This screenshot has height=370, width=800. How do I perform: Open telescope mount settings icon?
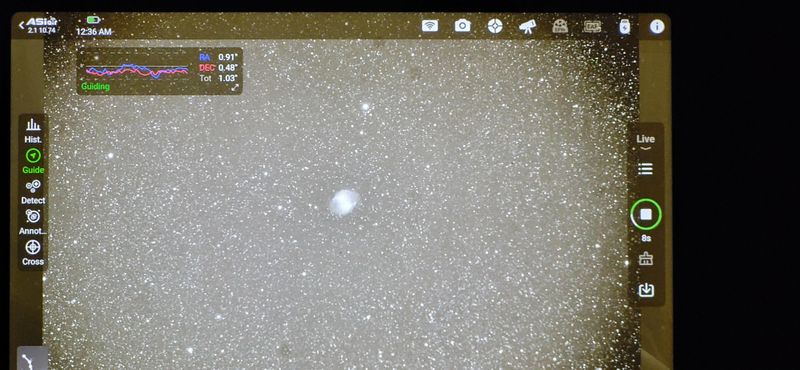click(x=528, y=26)
